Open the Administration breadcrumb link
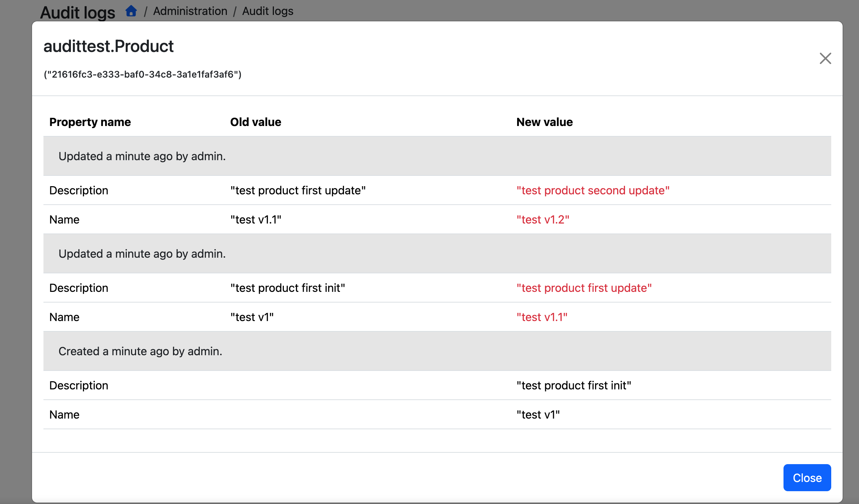 click(x=190, y=11)
